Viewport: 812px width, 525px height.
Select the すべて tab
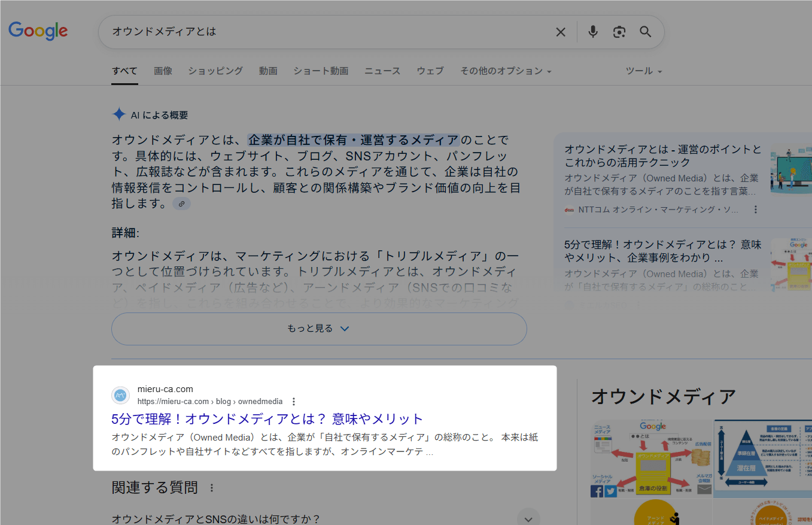[x=124, y=71]
